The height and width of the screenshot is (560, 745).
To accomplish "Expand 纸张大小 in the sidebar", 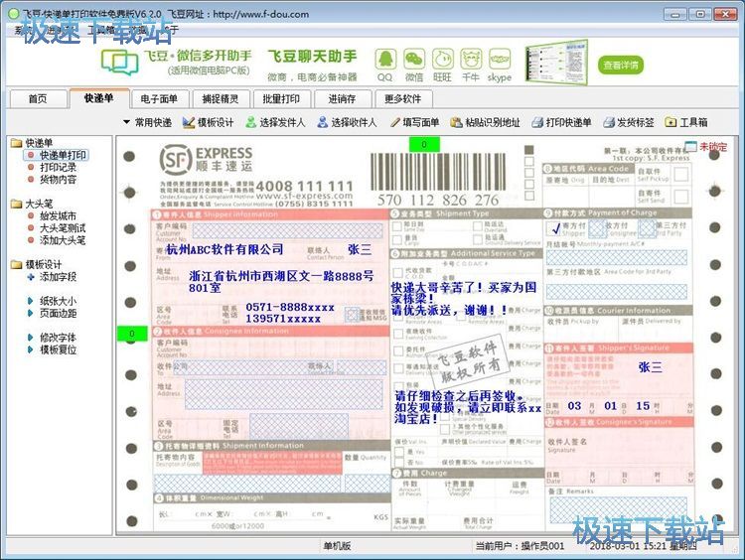I will pos(53,301).
